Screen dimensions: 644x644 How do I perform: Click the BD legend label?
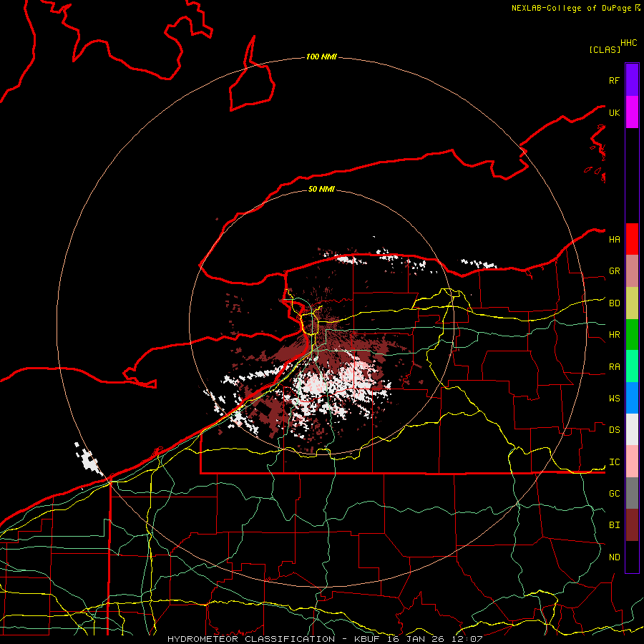tap(614, 303)
